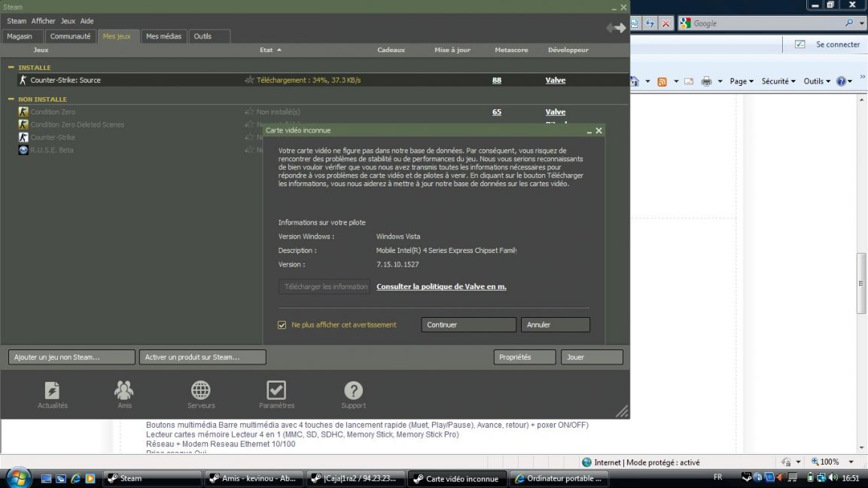Expand the browser zoom level 100% dropdown
The height and width of the screenshot is (488, 868).
[851, 462]
